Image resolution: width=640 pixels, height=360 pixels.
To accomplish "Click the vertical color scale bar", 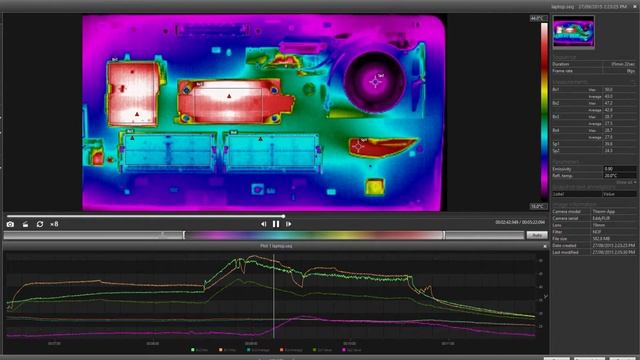I will click(544, 112).
